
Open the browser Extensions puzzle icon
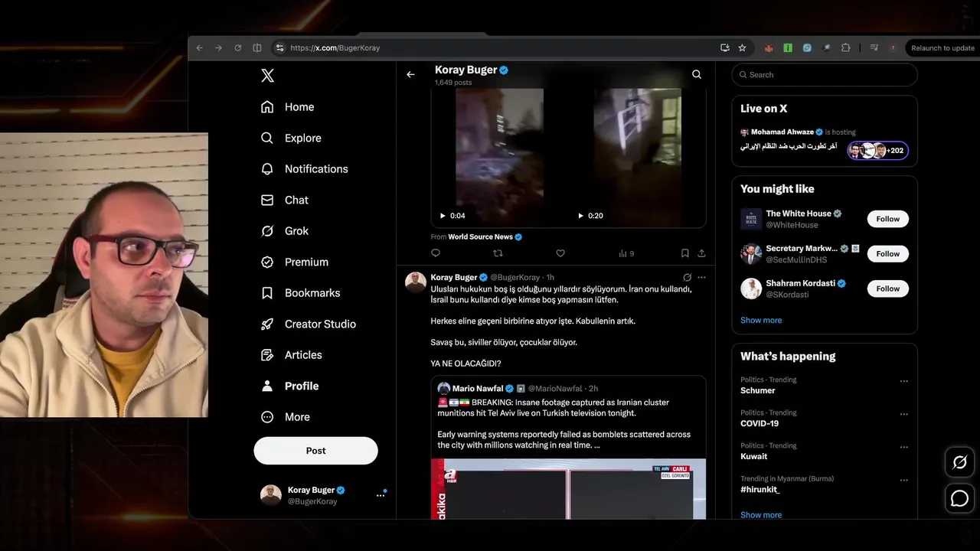[x=845, y=47]
